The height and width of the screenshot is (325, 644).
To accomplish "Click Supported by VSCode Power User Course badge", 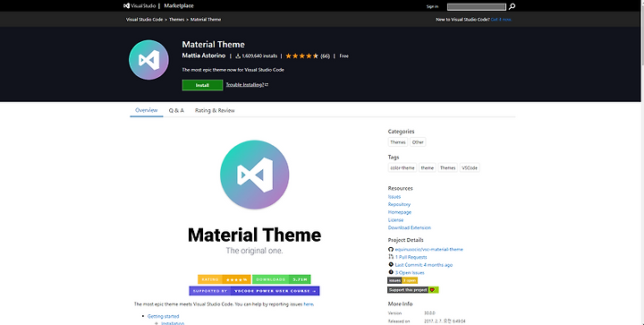I will [254, 291].
